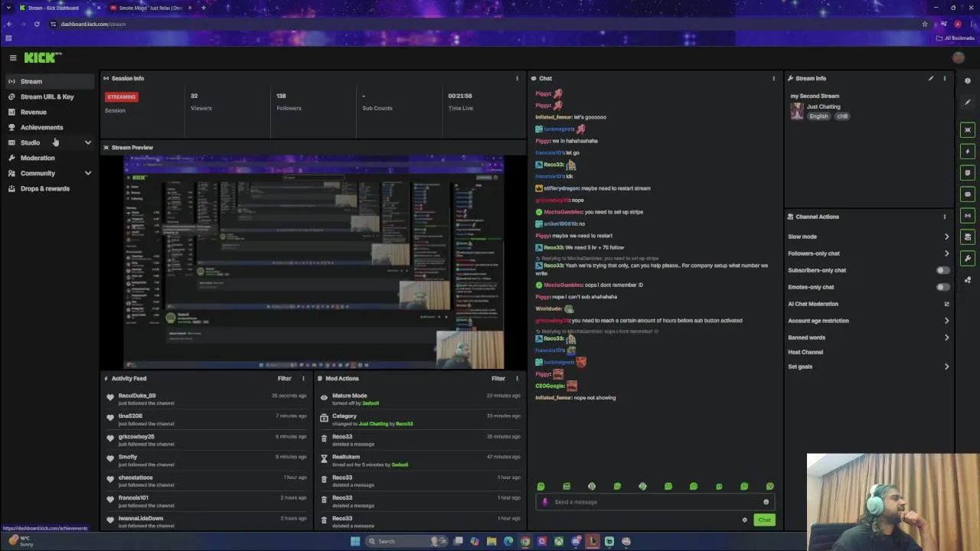The width and height of the screenshot is (980, 551).
Task: Toggle the chat bubble widget in right rail
Action: [968, 194]
